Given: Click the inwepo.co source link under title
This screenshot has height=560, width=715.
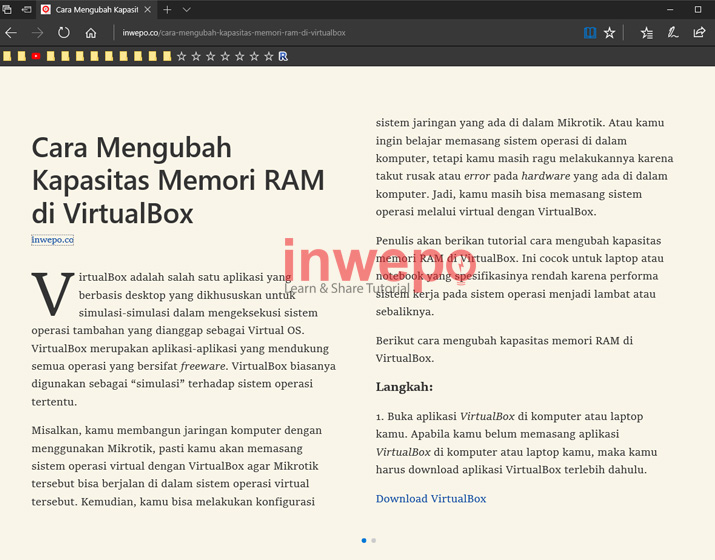Looking at the screenshot, I should pos(52,239).
